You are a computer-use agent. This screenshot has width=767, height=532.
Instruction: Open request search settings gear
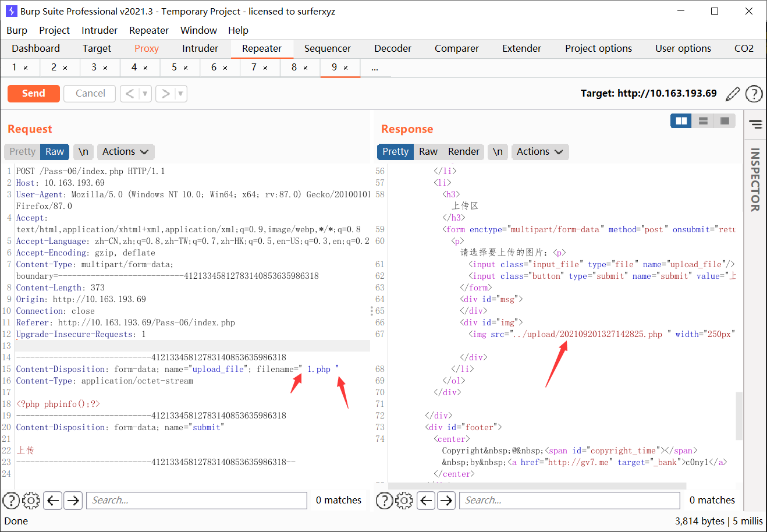click(x=31, y=500)
